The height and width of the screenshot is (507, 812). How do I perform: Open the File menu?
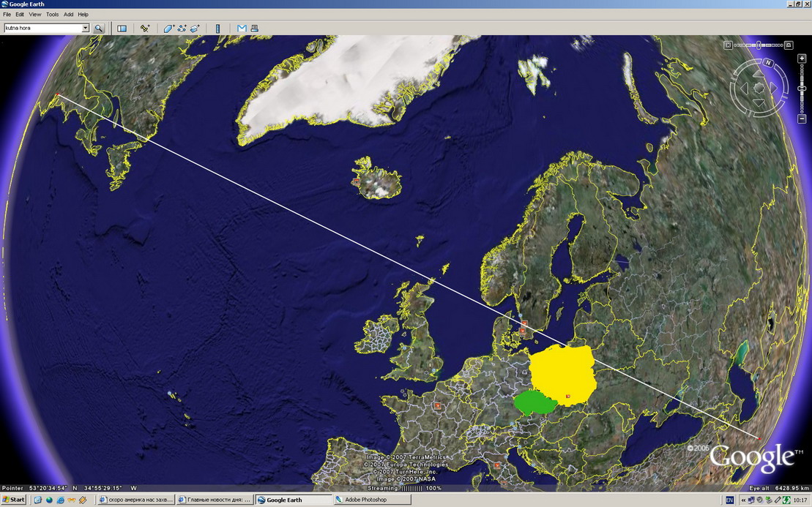click(x=7, y=15)
